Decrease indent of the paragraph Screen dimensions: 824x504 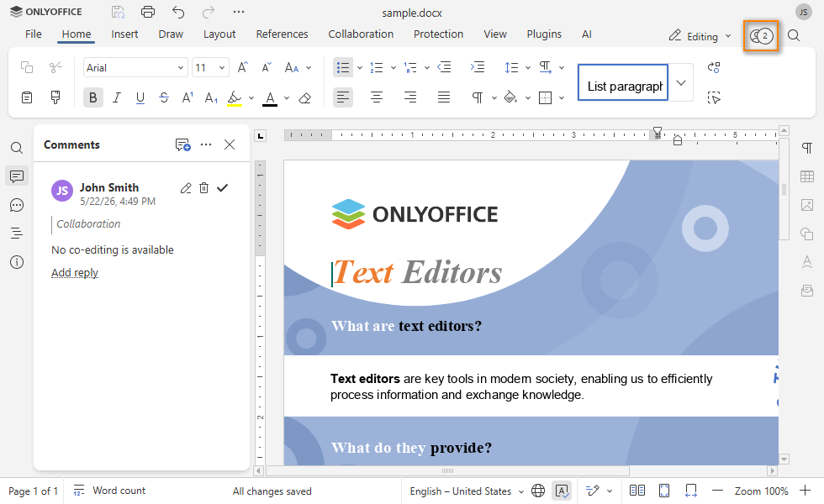tap(444, 67)
